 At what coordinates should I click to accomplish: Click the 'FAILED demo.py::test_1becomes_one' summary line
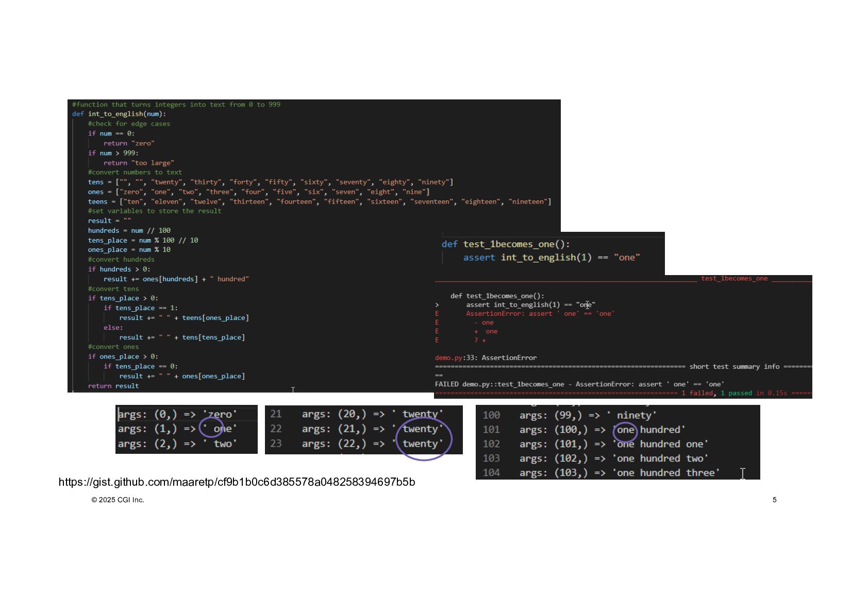(x=579, y=384)
